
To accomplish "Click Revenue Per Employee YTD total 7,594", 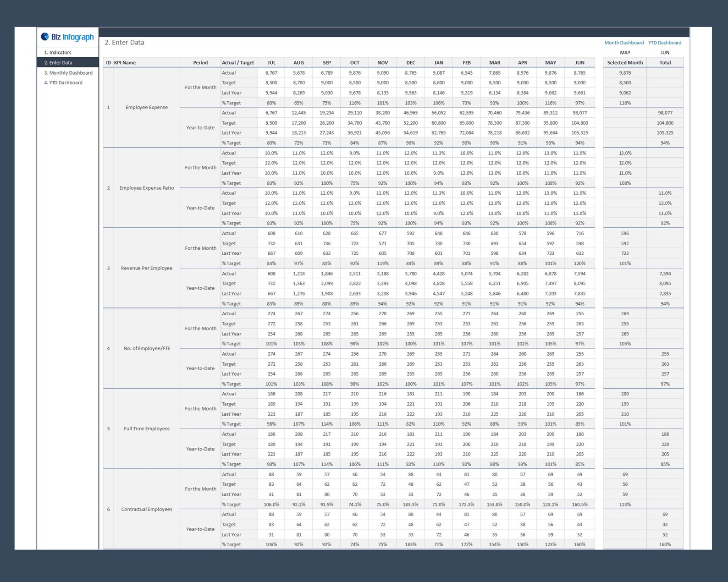I will (665, 274).
